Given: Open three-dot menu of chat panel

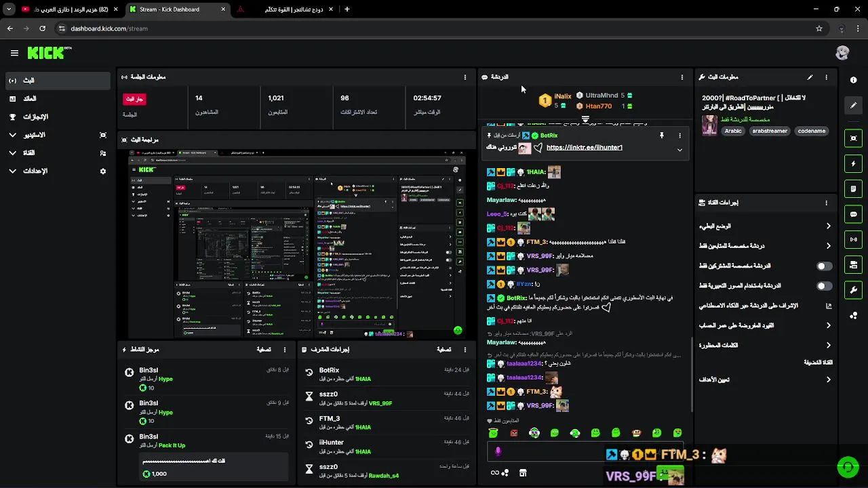Looking at the screenshot, I should tap(682, 77).
